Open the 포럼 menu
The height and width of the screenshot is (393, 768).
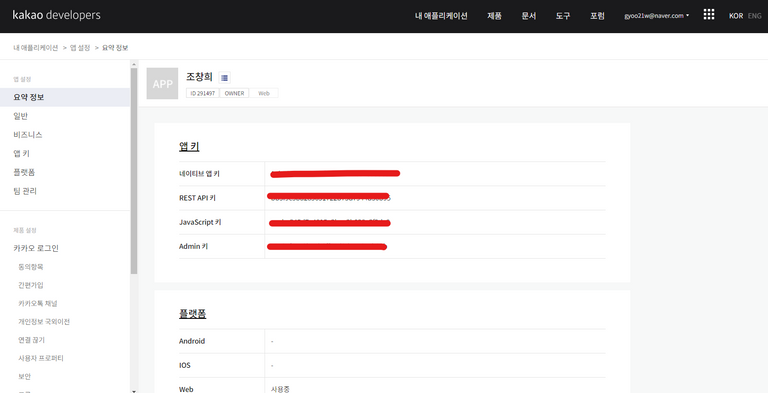coord(597,16)
